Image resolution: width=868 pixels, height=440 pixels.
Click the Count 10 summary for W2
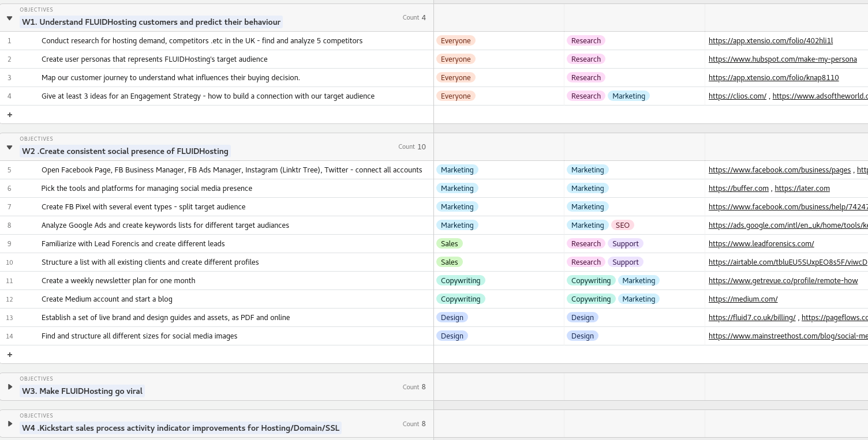(x=412, y=146)
